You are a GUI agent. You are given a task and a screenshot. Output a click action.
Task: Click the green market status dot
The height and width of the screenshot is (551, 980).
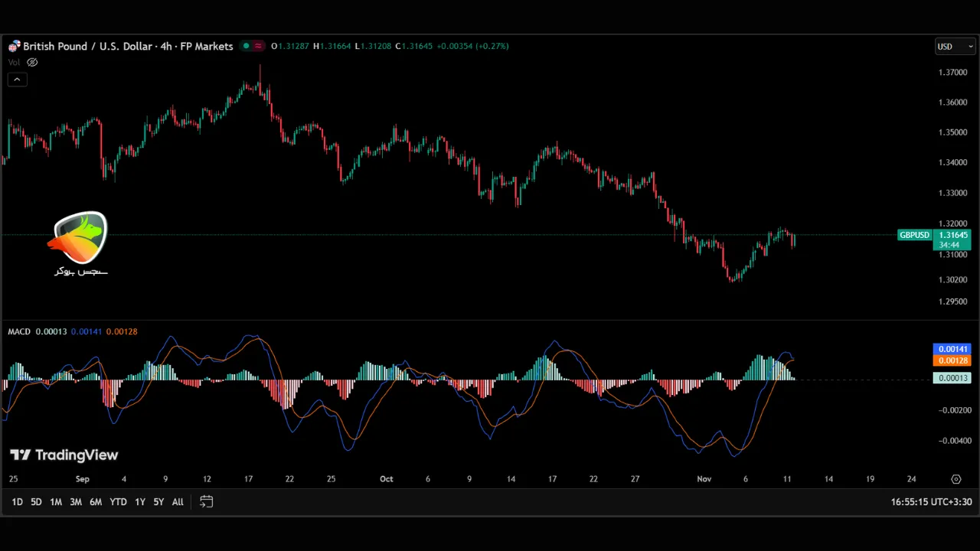click(246, 46)
